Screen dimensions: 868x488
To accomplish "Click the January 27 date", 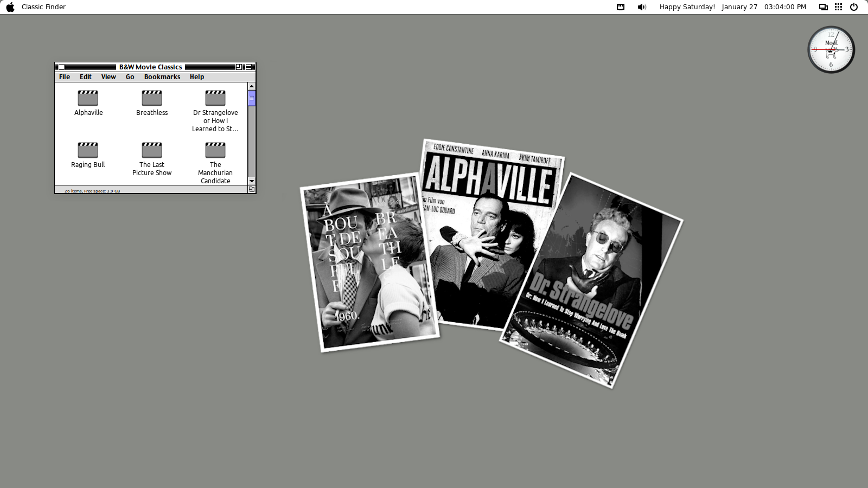I will tap(739, 7).
